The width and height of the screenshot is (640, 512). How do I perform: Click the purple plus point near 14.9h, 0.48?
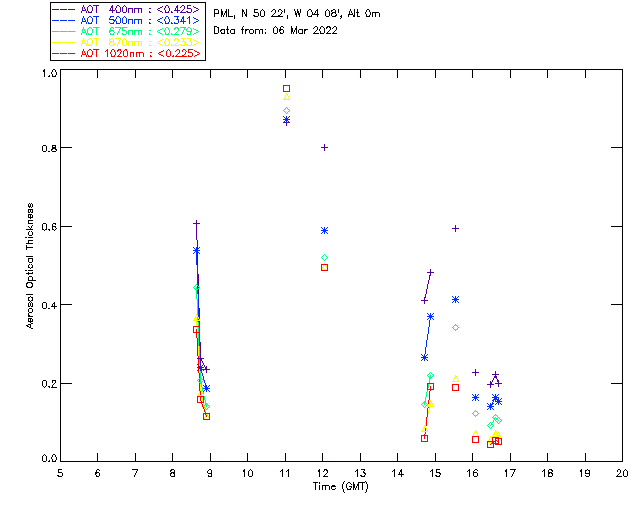tap(430, 272)
